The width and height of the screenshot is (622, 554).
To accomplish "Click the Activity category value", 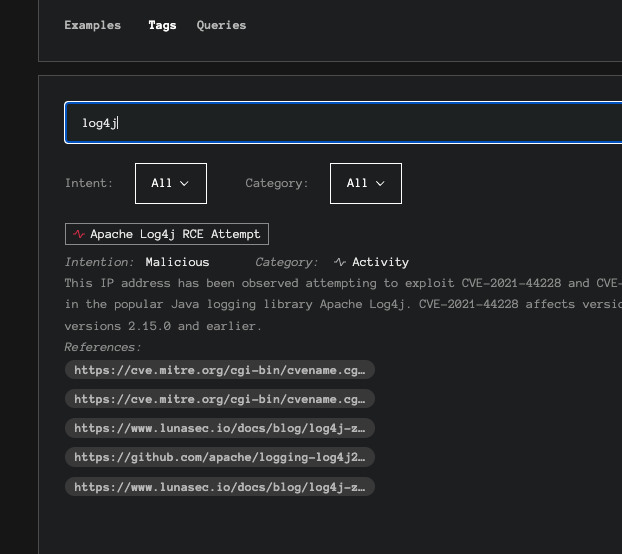I will (x=380, y=262).
